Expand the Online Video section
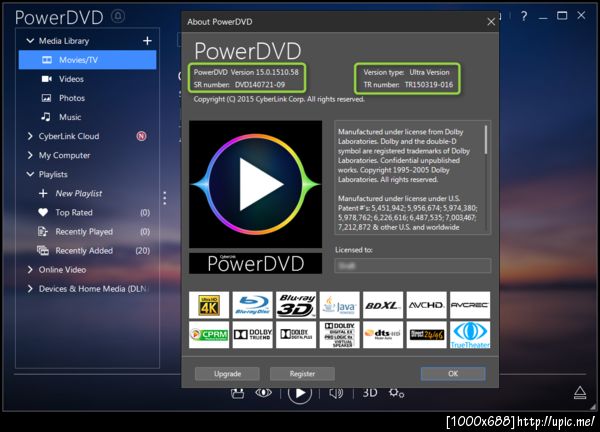The image size is (600, 432). coord(30,270)
